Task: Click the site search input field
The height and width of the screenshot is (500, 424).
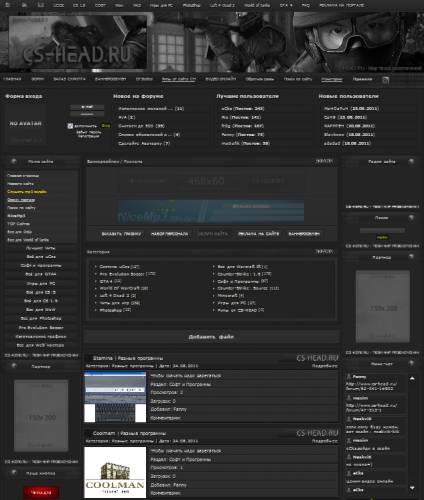Action: [x=382, y=230]
